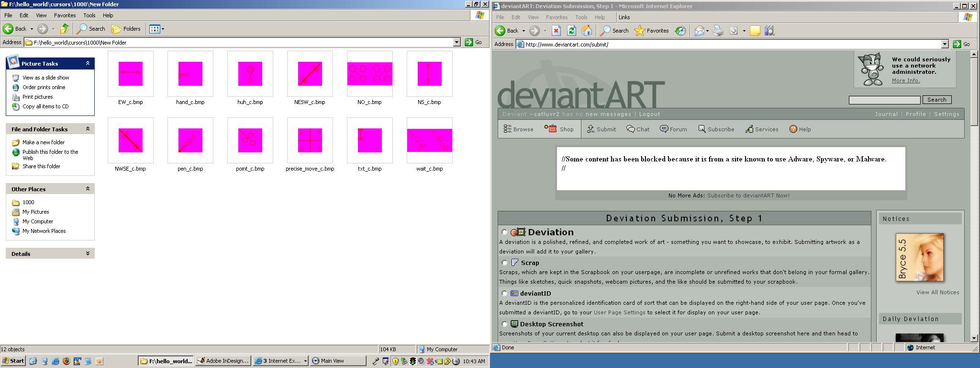Open Explorer File menu
Viewport: 980px width, 368px height.
point(8,15)
